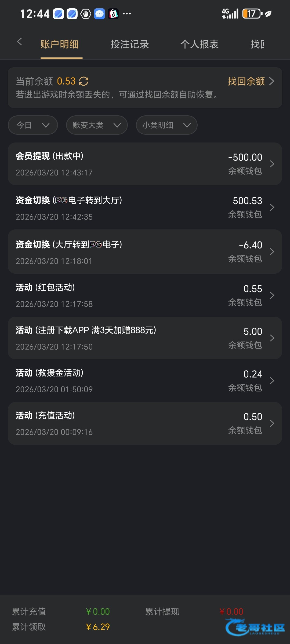The width and height of the screenshot is (290, 644).
Task: Open chevron beside 500.53 transfer entry
Action: pos(272,207)
